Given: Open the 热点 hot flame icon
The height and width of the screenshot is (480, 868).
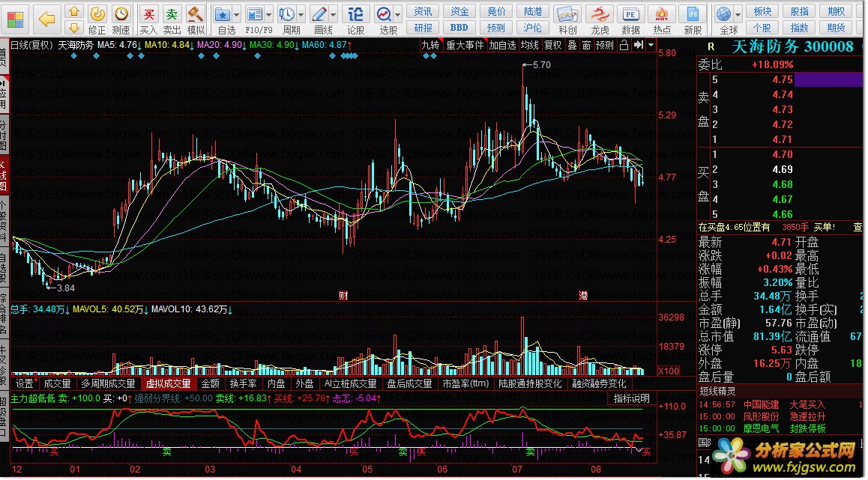Looking at the screenshot, I should [x=662, y=14].
